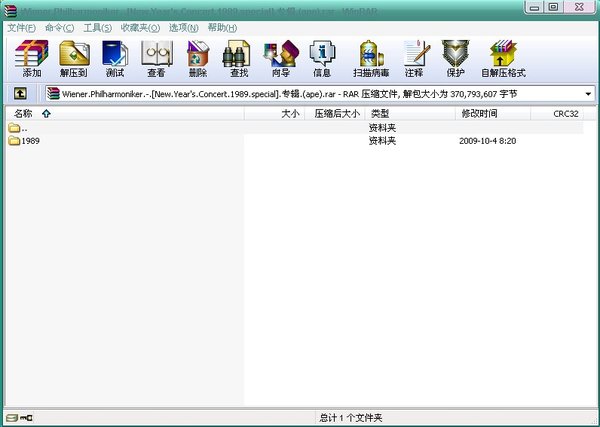The height and width of the screenshot is (427, 600).
Task: Click the 1989 folder name
Action: [31, 141]
